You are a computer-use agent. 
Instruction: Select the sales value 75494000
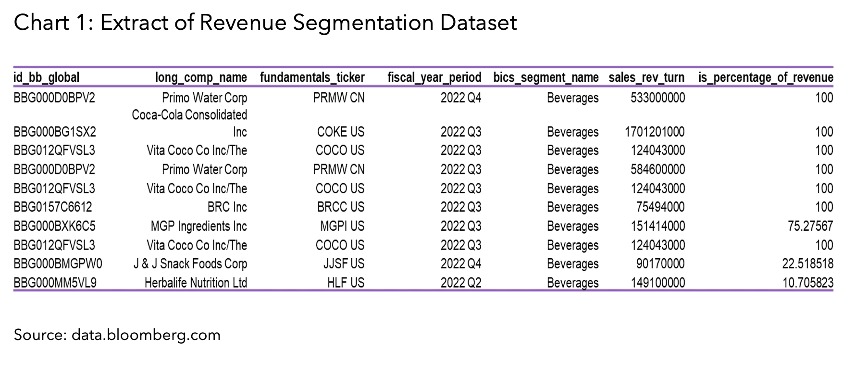click(661, 207)
